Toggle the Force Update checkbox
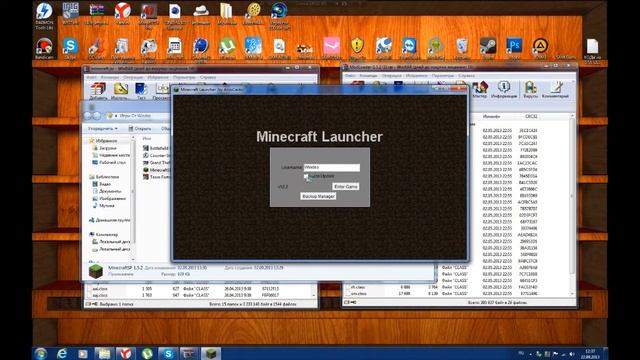The height and width of the screenshot is (360, 640). (x=306, y=176)
